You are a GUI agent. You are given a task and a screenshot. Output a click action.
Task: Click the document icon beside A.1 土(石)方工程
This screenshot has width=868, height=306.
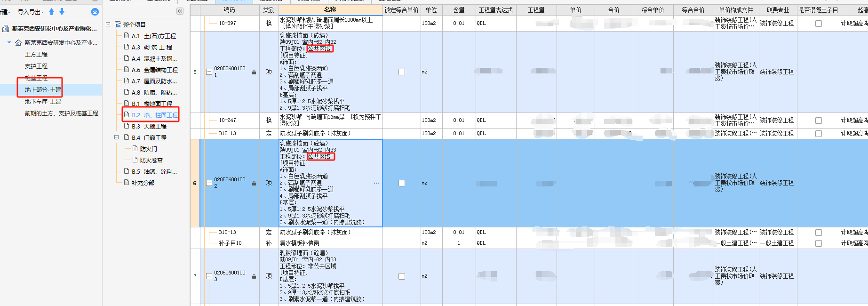127,35
